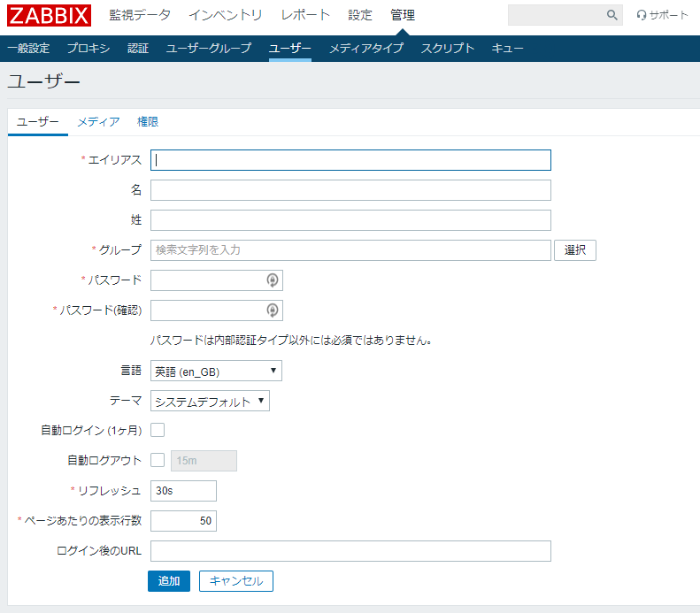Click the キャンセル button
The height and width of the screenshot is (613, 700).
[x=236, y=581]
